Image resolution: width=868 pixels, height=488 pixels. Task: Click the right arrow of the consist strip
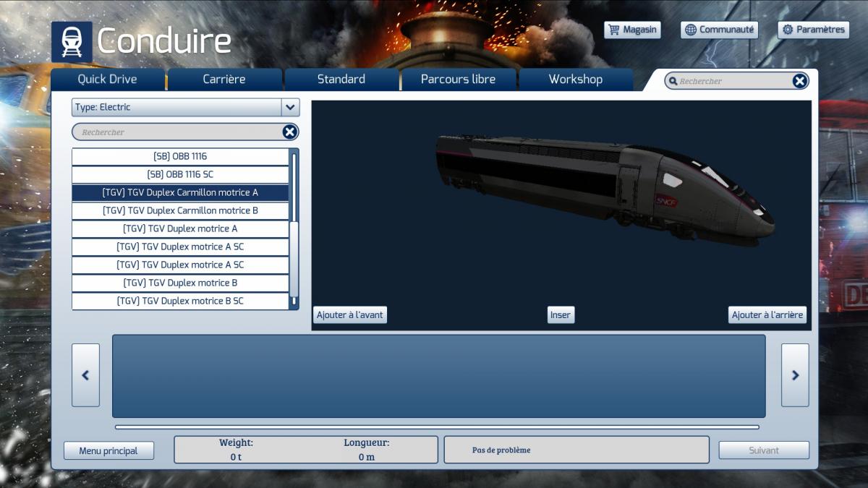[x=795, y=375]
